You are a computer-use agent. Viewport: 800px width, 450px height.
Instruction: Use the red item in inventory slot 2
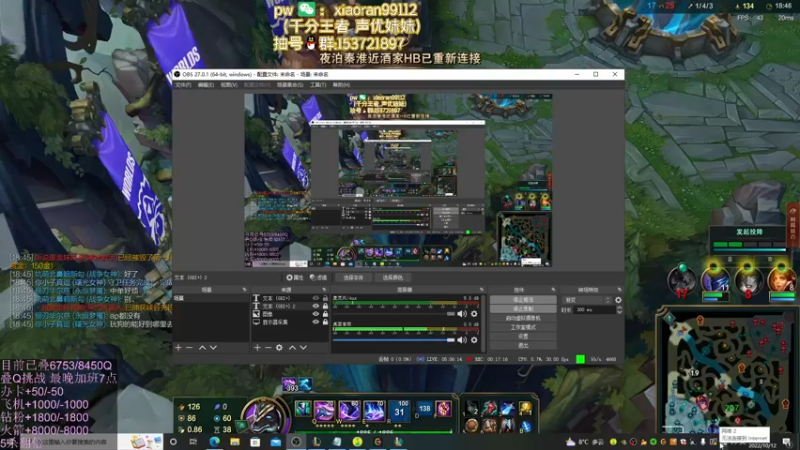click(x=489, y=408)
